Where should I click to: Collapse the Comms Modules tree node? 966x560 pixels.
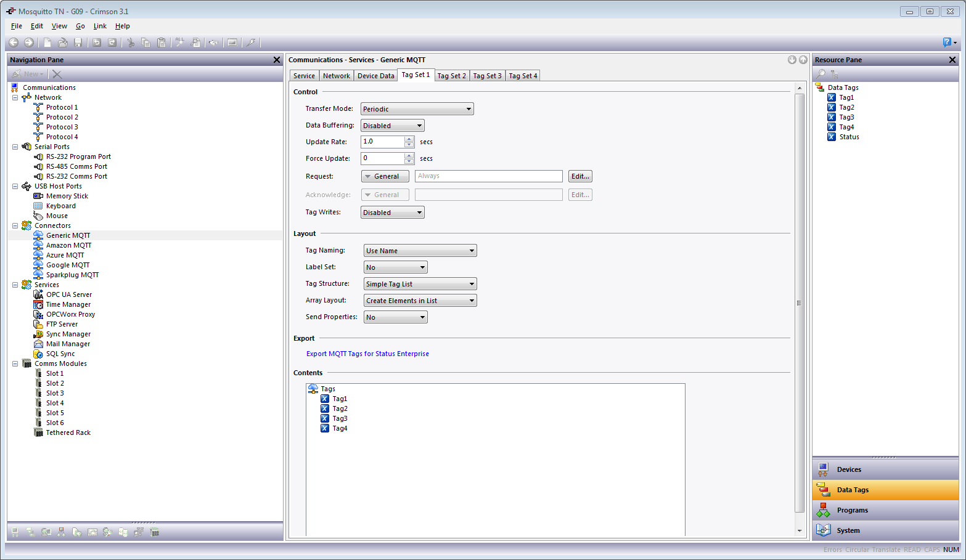(x=15, y=363)
